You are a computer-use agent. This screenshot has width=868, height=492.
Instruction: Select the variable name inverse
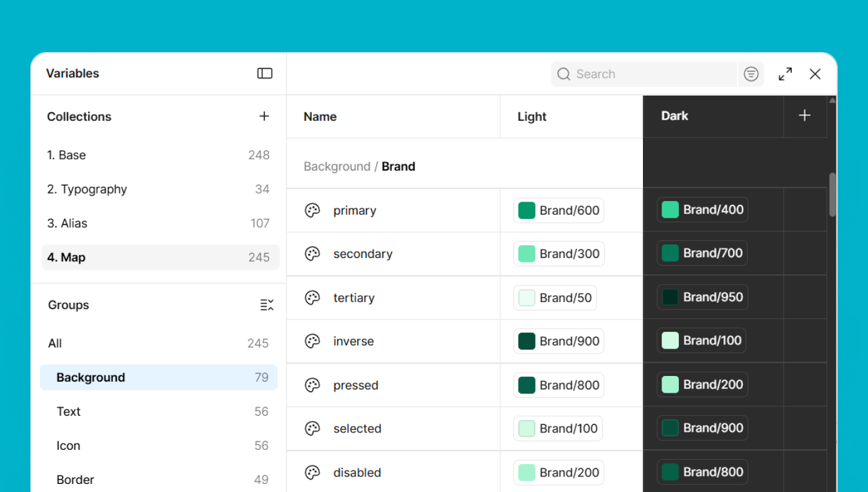[x=353, y=341]
